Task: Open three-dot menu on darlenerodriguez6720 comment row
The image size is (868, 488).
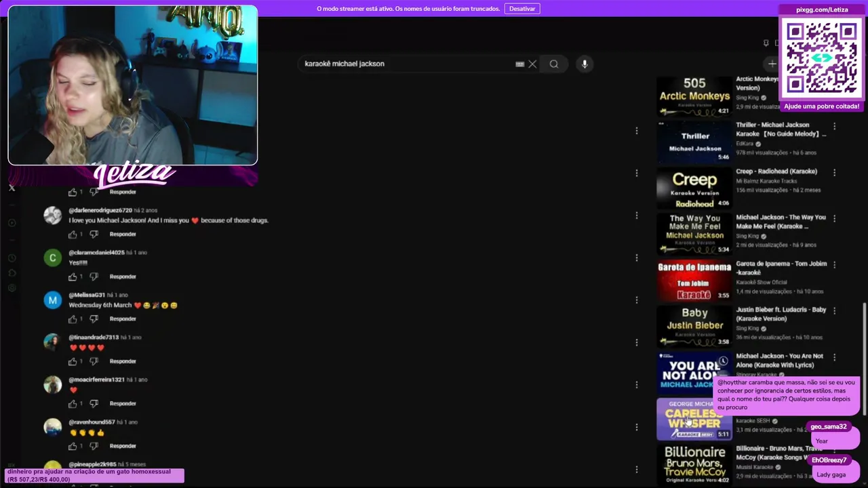Action: 636,216
